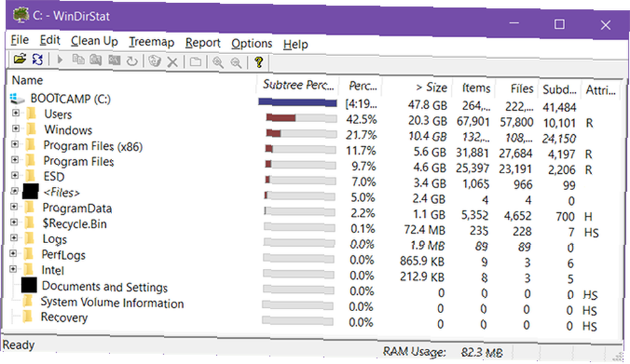This screenshot has width=630, height=364.
Task: Expand the ESD folder node
Action: click(x=15, y=175)
